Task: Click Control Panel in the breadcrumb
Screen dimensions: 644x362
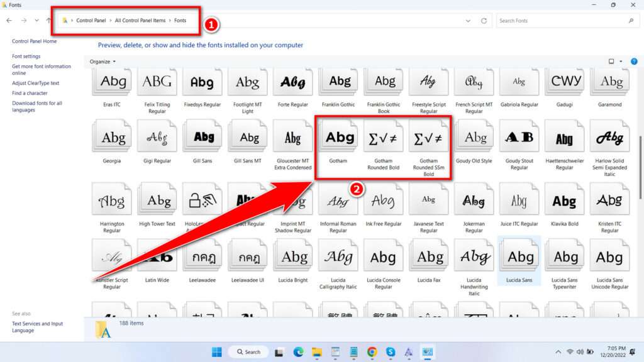Action: [91, 21]
